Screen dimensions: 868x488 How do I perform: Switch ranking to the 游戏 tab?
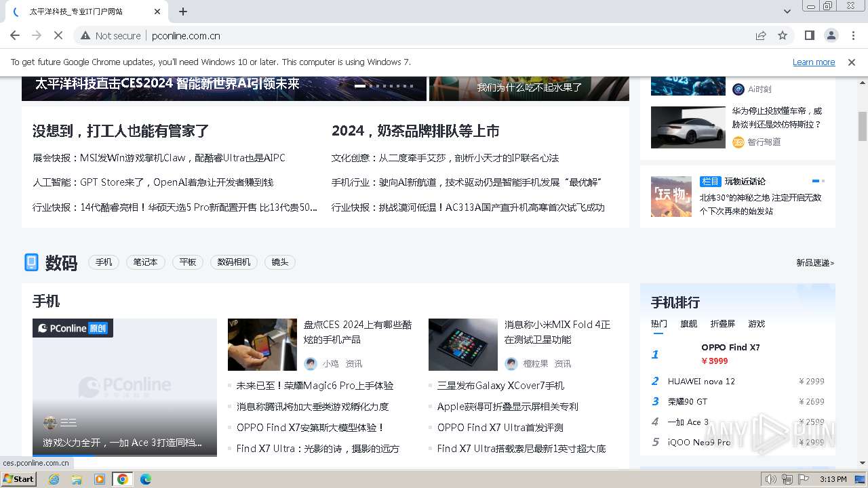click(x=757, y=324)
